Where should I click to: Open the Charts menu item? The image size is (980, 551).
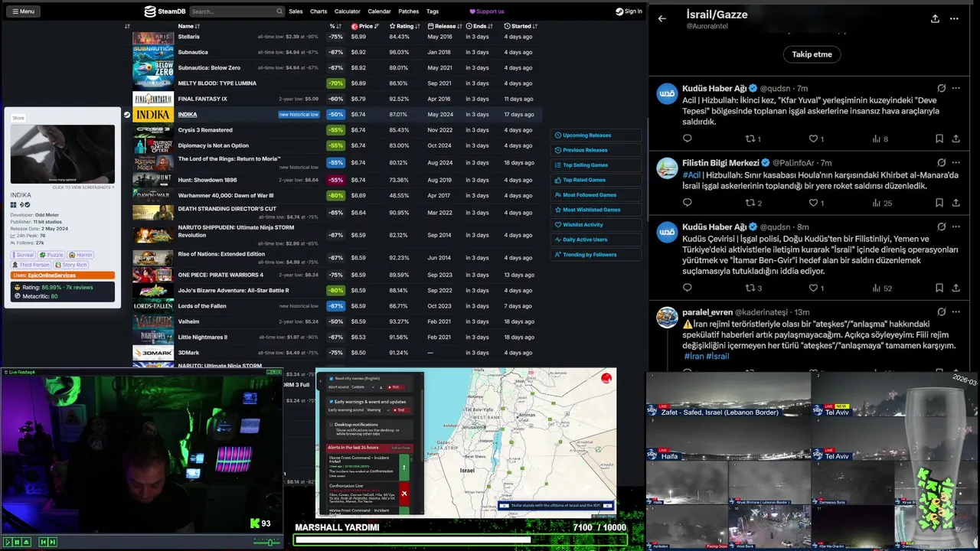(318, 11)
